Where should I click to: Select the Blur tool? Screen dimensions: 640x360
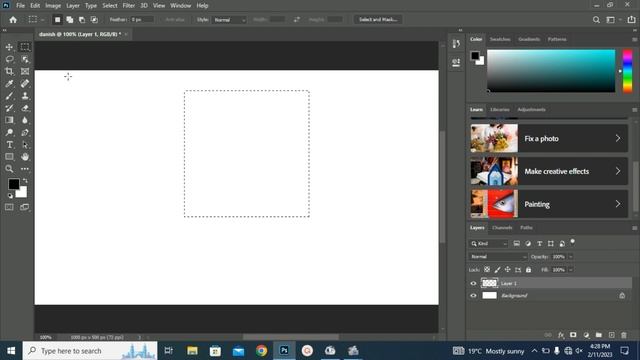(25, 120)
